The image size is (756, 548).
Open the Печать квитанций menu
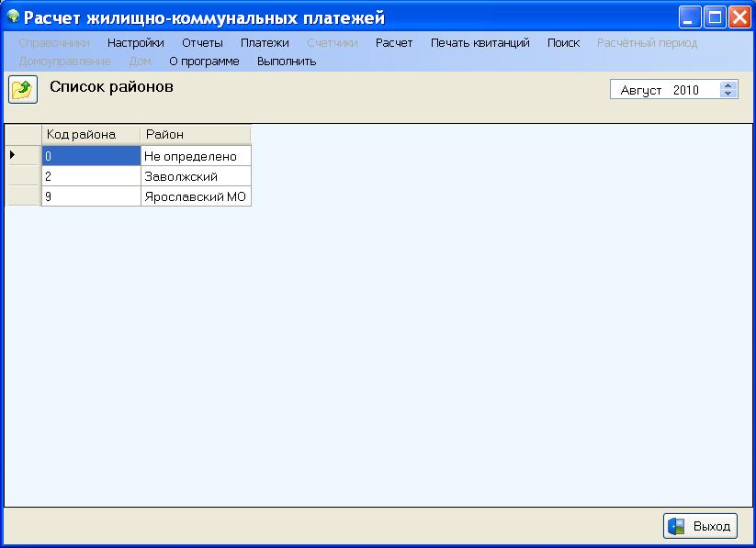(480, 42)
